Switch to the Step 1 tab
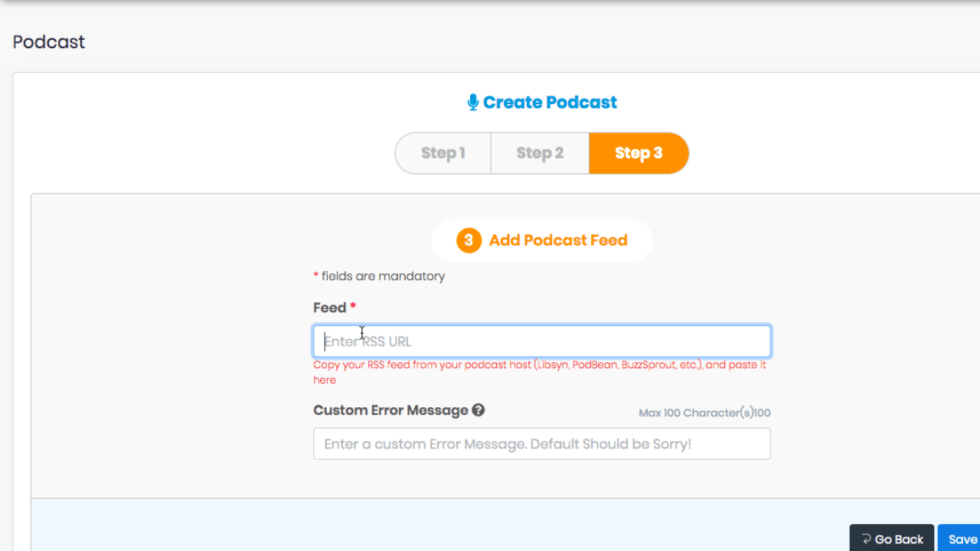The height and width of the screenshot is (551, 980). (443, 153)
